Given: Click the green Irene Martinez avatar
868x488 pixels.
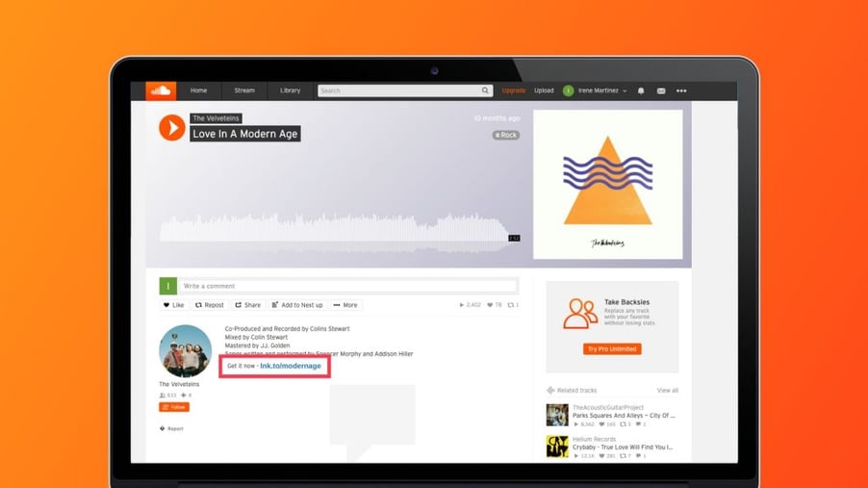Looking at the screenshot, I should click(x=568, y=90).
